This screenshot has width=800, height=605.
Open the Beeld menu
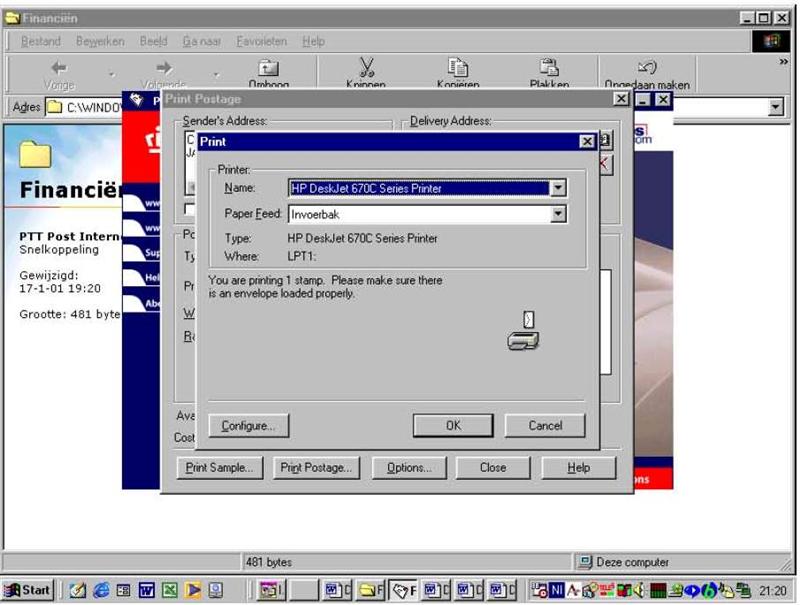click(x=153, y=41)
